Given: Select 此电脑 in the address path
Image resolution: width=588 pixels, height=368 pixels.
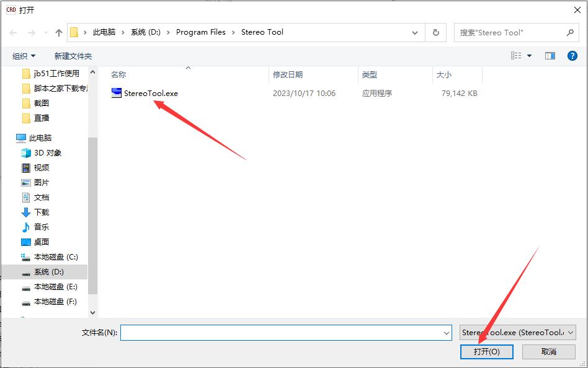Looking at the screenshot, I should point(104,32).
